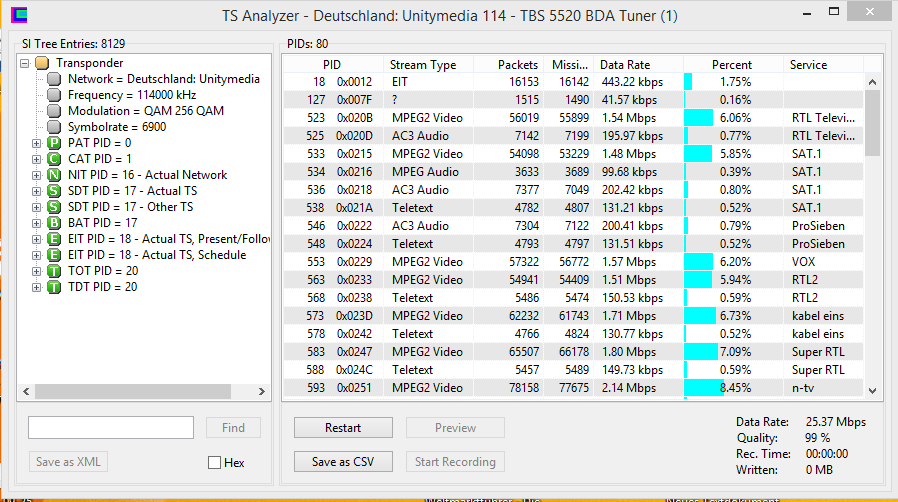Click the icon beside Modulation = QAM 256 QAM
The height and width of the screenshot is (502, 898).
(x=54, y=111)
